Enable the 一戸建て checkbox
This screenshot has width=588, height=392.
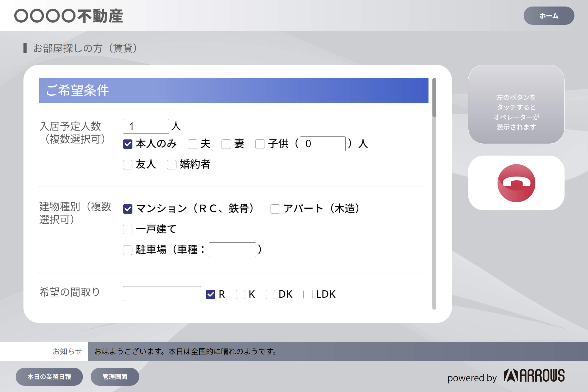(x=127, y=229)
